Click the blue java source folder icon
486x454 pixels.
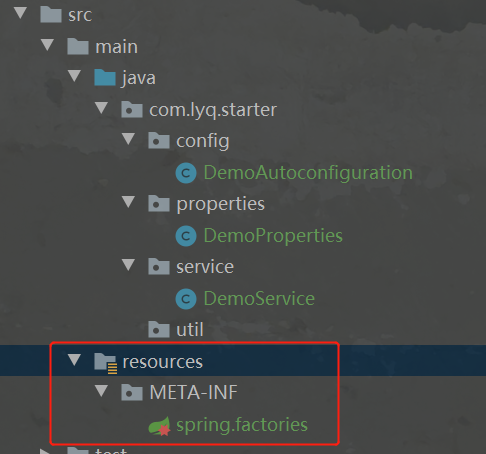pos(105,78)
